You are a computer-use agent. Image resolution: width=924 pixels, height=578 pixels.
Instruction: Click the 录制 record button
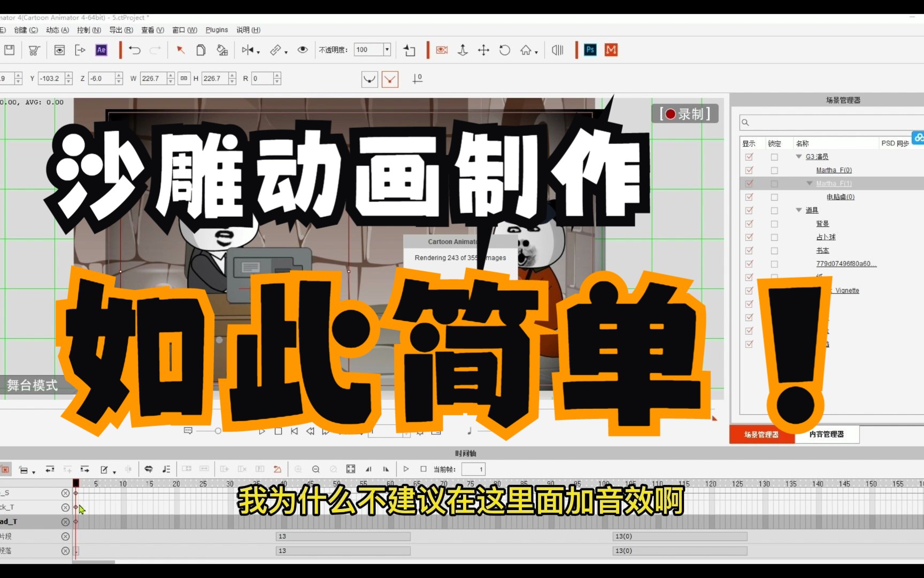click(685, 113)
